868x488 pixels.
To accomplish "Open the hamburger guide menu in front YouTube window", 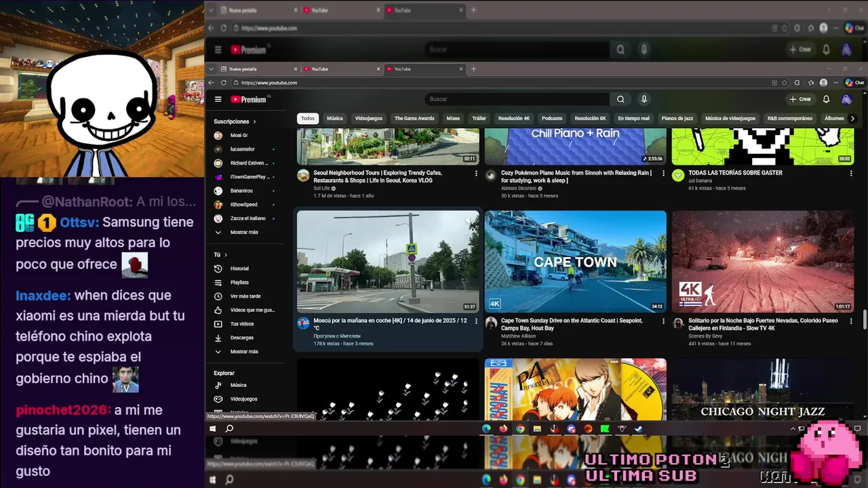I will point(218,99).
